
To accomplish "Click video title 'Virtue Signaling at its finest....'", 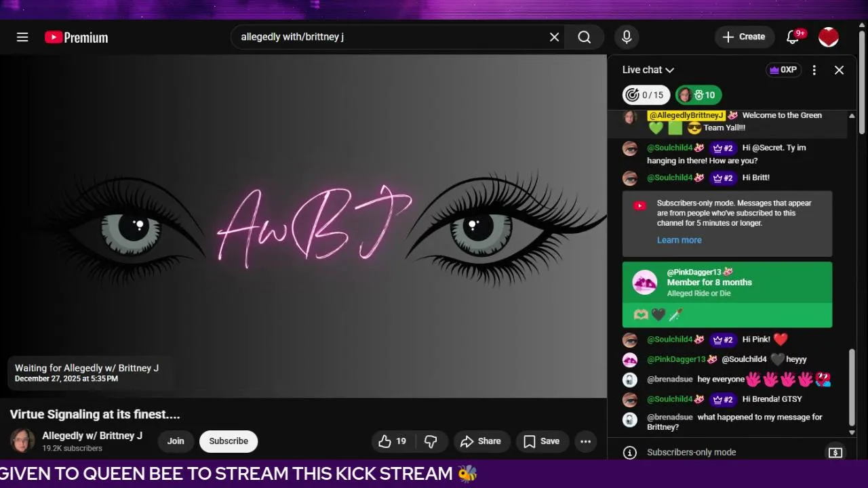I will 95,414.
